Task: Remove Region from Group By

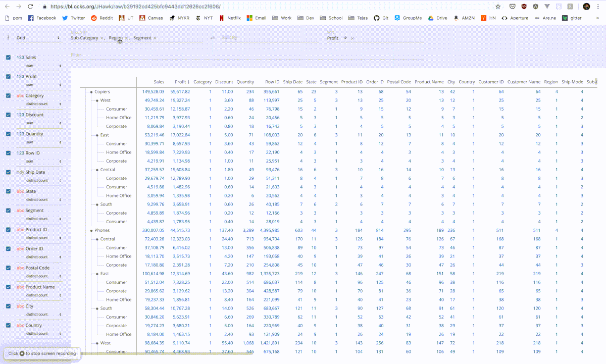Action: (x=127, y=38)
